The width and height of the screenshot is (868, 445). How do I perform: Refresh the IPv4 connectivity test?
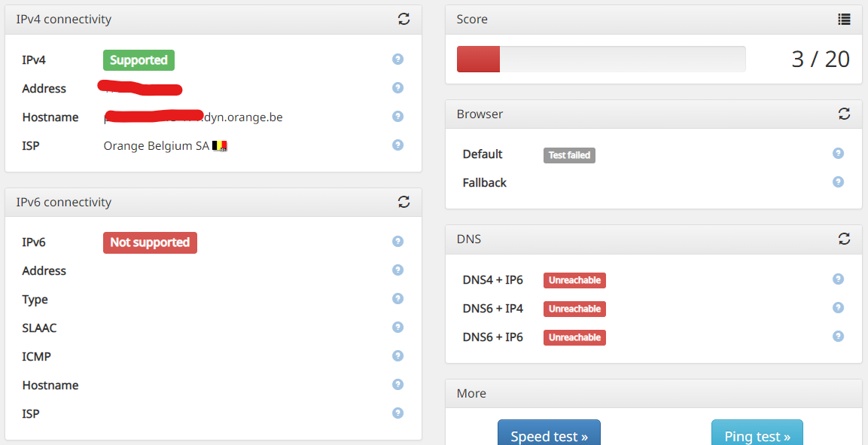(404, 20)
